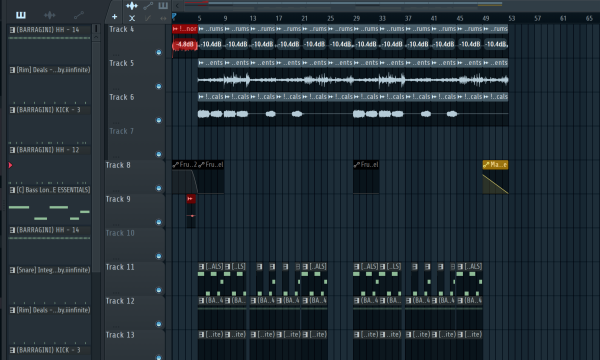The width and height of the screenshot is (600, 360).
Task: Mute Track 6
Action: click(159, 120)
